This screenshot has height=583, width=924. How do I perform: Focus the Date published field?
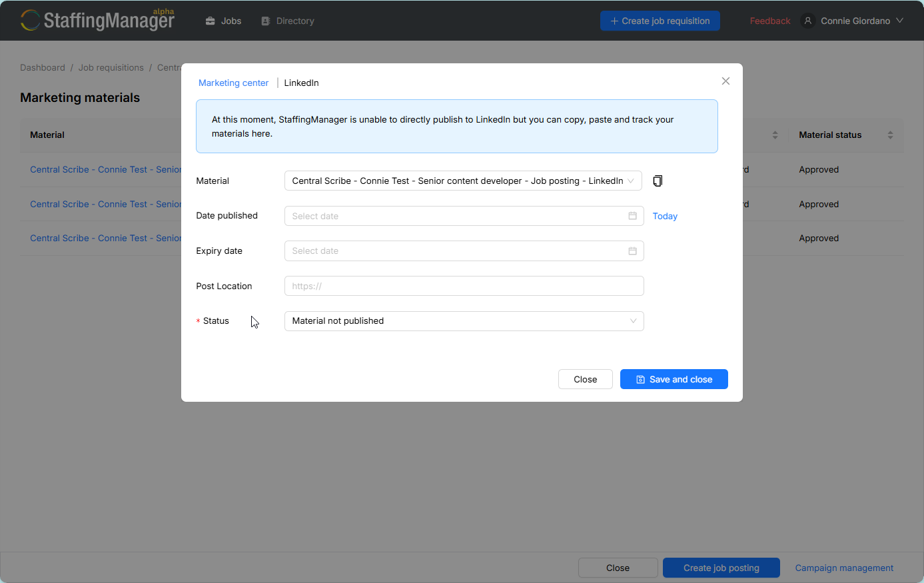tap(464, 216)
